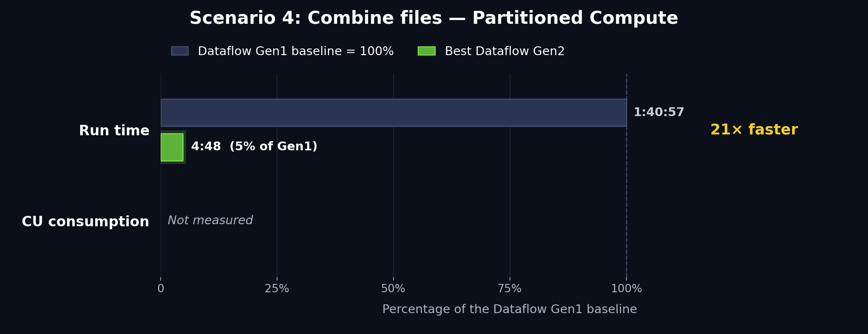868x334 pixels.
Task: Click the "25%" axis tick label
Action: coord(277,288)
